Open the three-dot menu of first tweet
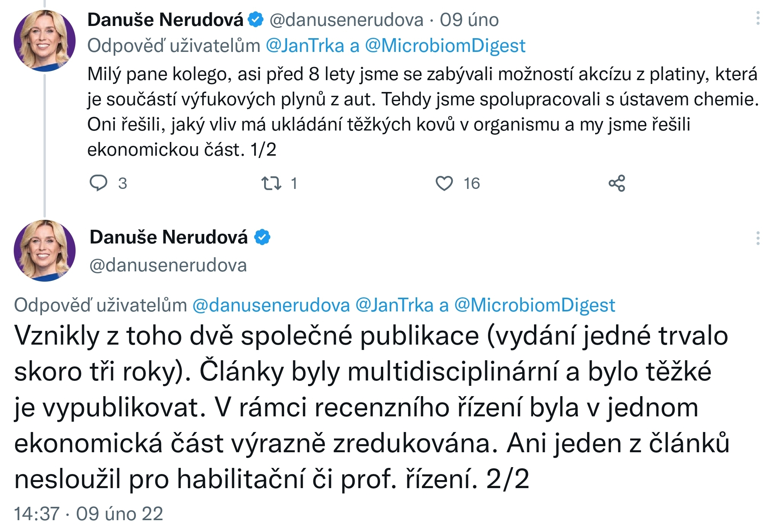781x532 pixels. click(758, 18)
